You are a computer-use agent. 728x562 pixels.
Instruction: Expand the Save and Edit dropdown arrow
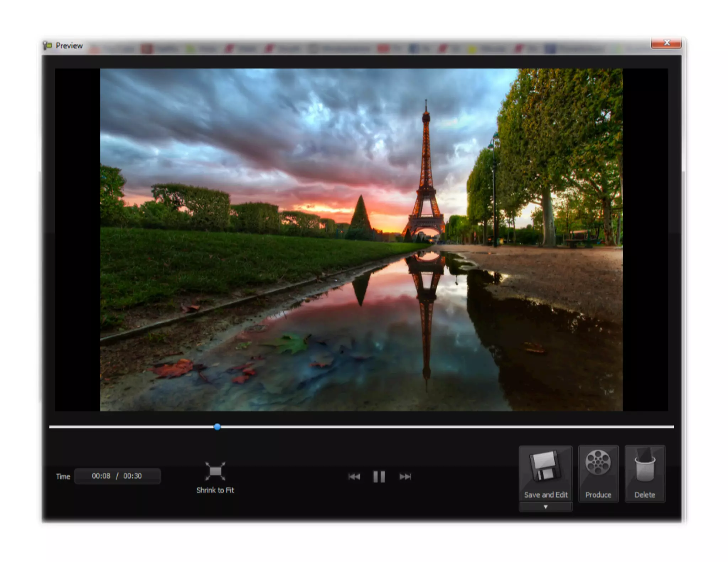pyautogui.click(x=545, y=507)
